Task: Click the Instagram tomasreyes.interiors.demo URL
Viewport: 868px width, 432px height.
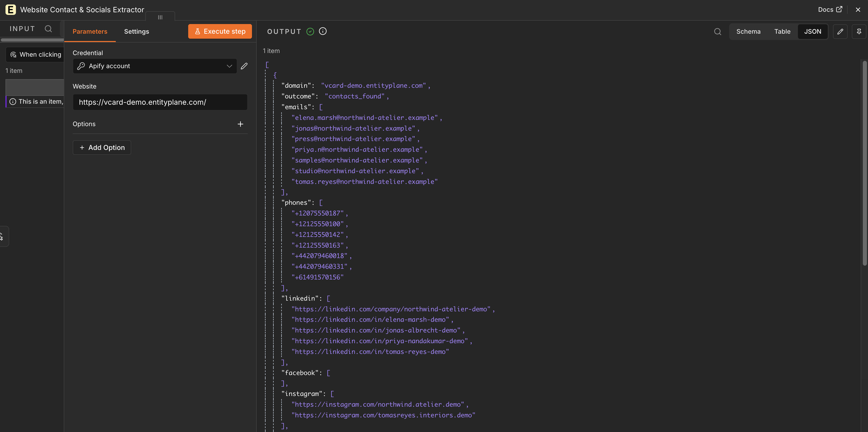Action: point(383,415)
